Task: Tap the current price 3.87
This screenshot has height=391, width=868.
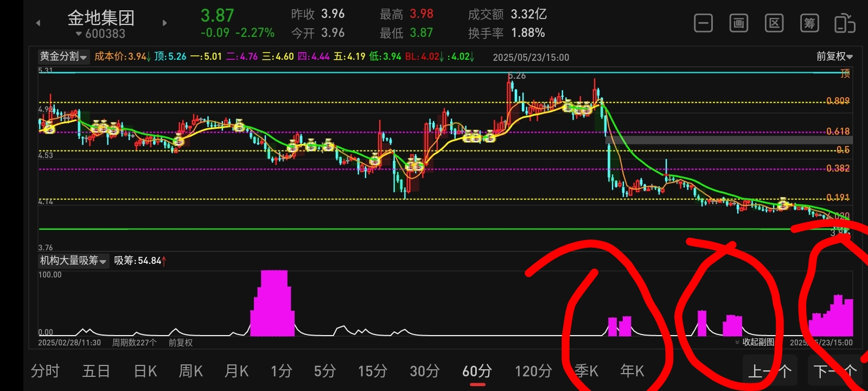Action: (218, 15)
